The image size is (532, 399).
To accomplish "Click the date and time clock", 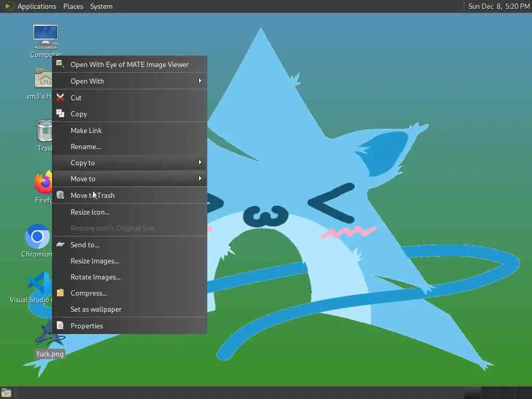I will tap(499, 6).
